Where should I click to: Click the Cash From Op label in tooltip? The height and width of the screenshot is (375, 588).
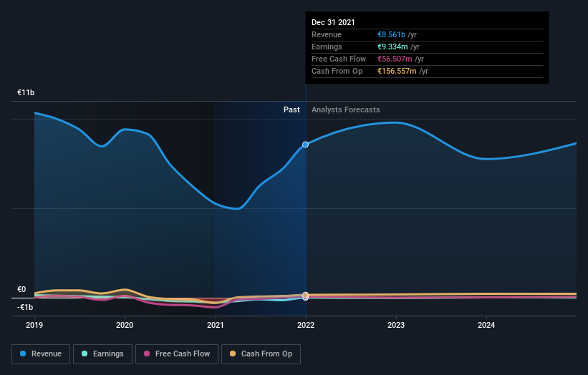point(337,71)
